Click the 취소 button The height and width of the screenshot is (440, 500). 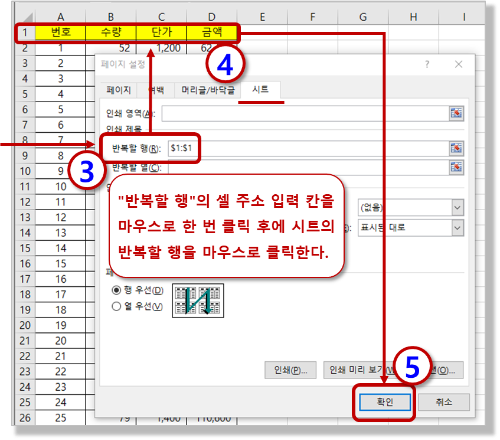(444, 402)
